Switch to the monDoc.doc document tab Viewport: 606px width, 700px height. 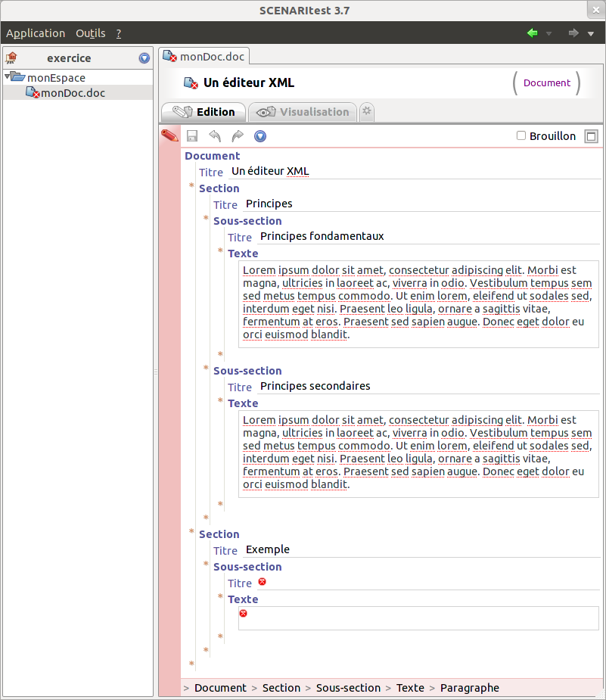(x=204, y=57)
